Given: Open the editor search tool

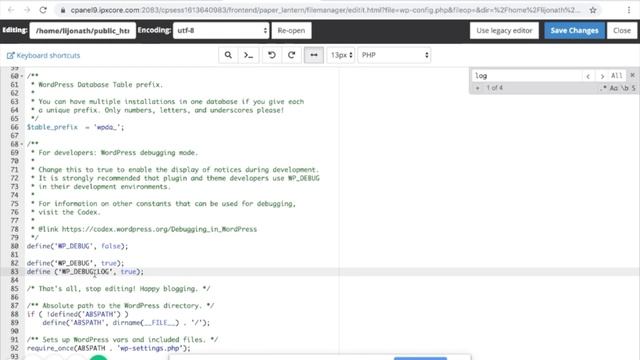Looking at the screenshot, I should pos(228,55).
